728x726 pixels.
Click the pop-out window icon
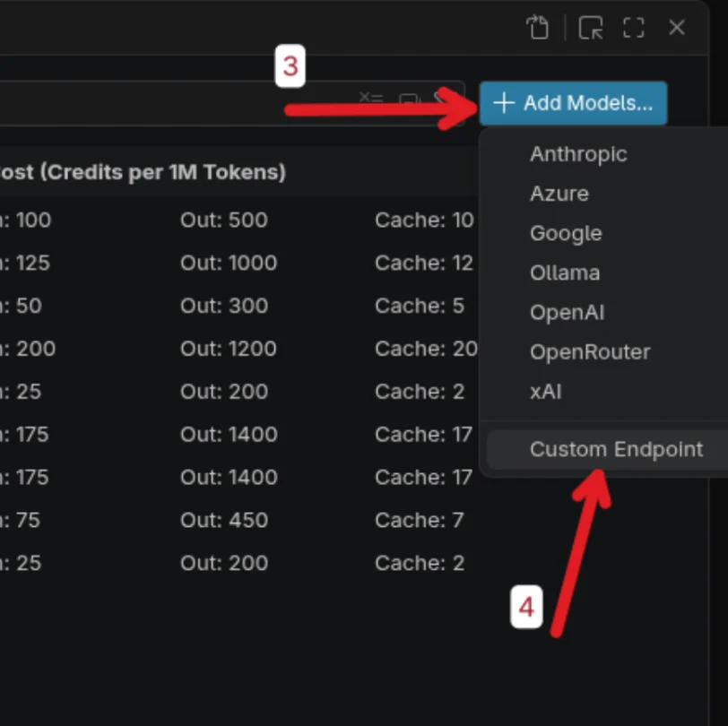coord(591,28)
